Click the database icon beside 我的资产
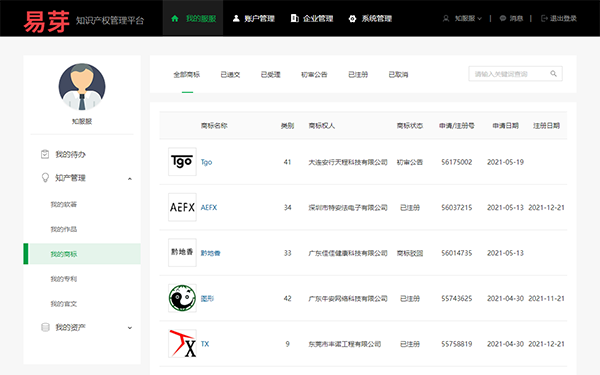Image resolution: width=600 pixels, height=375 pixels. 45,327
